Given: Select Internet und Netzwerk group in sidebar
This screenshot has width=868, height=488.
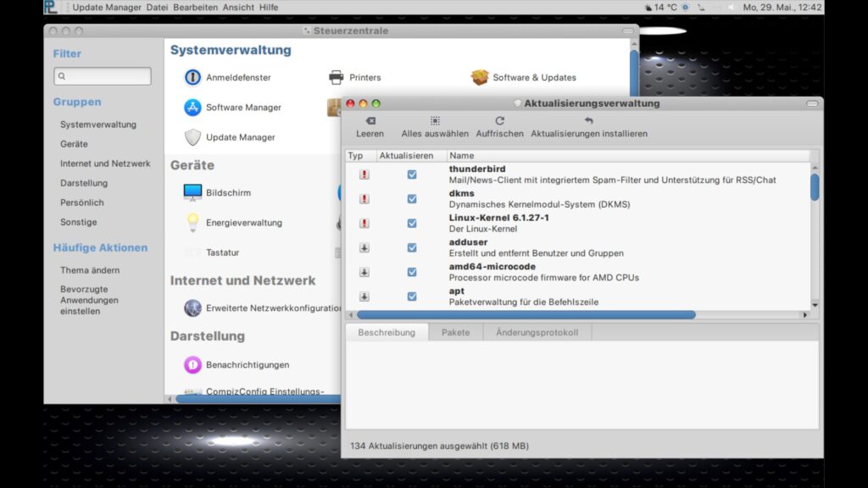Looking at the screenshot, I should (x=105, y=164).
